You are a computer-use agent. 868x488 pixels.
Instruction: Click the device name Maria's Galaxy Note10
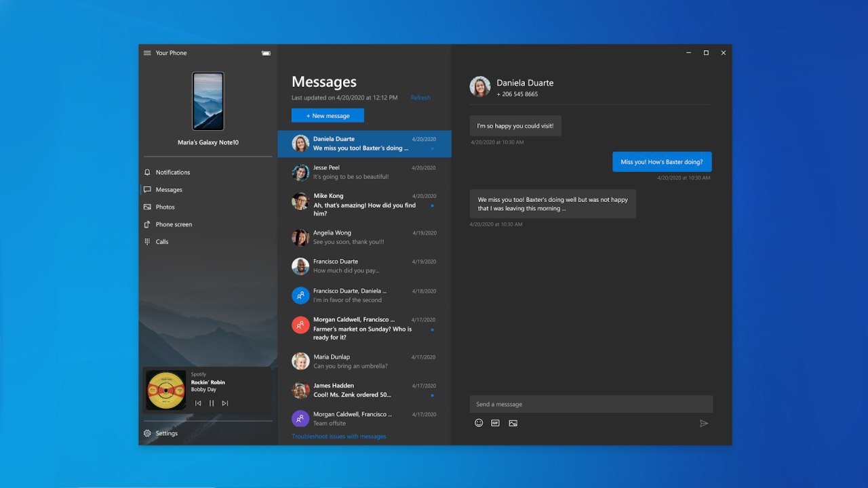click(x=208, y=142)
